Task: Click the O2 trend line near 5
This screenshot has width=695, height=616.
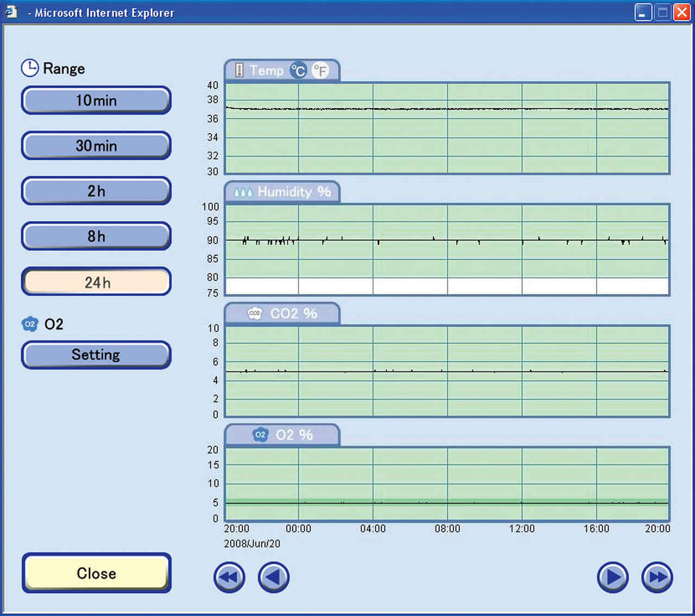Action: pos(447,503)
